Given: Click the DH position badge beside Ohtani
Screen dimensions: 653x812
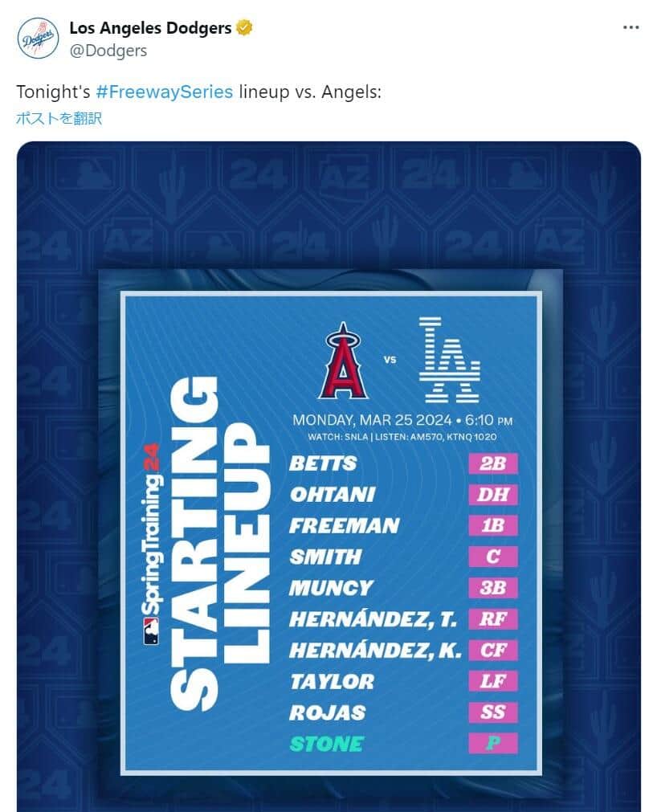Looking at the screenshot, I should pos(492,495).
